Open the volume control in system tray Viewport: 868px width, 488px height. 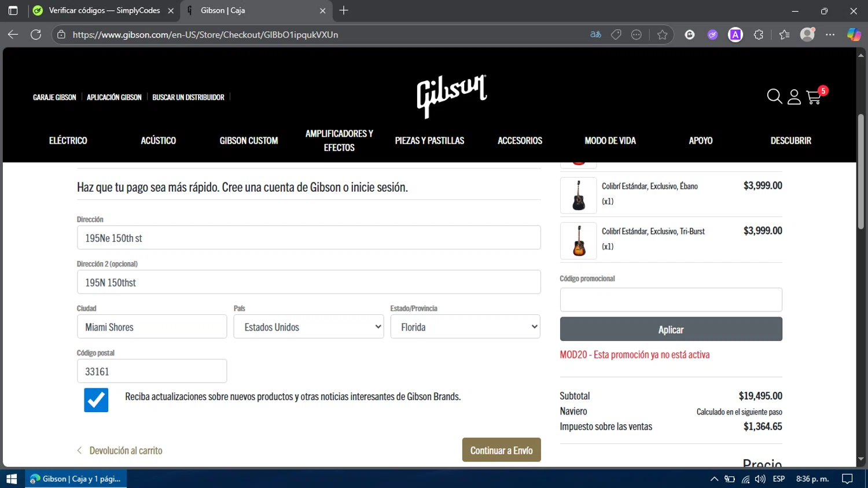click(x=760, y=479)
